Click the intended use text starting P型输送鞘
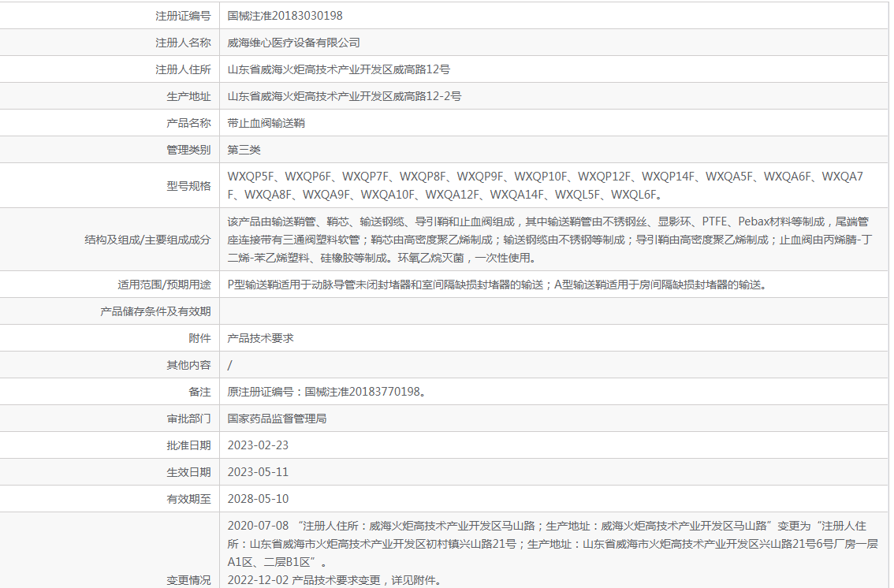894x588 pixels. click(497, 285)
